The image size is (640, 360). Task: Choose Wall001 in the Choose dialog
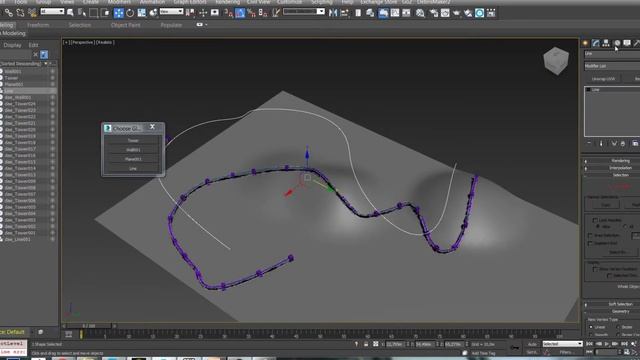133,150
